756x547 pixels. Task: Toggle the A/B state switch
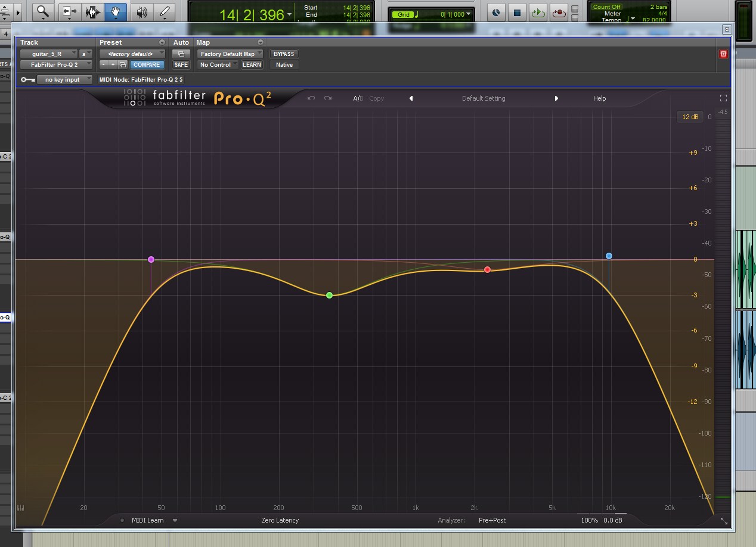(x=358, y=98)
